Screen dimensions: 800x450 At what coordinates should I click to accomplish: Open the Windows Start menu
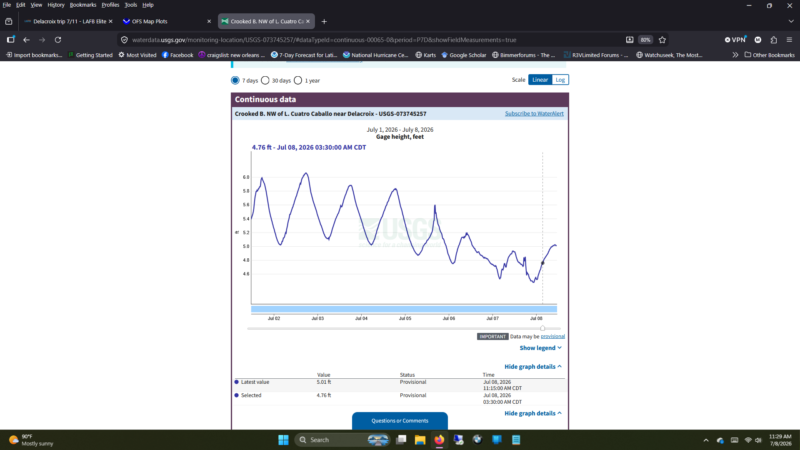283,440
